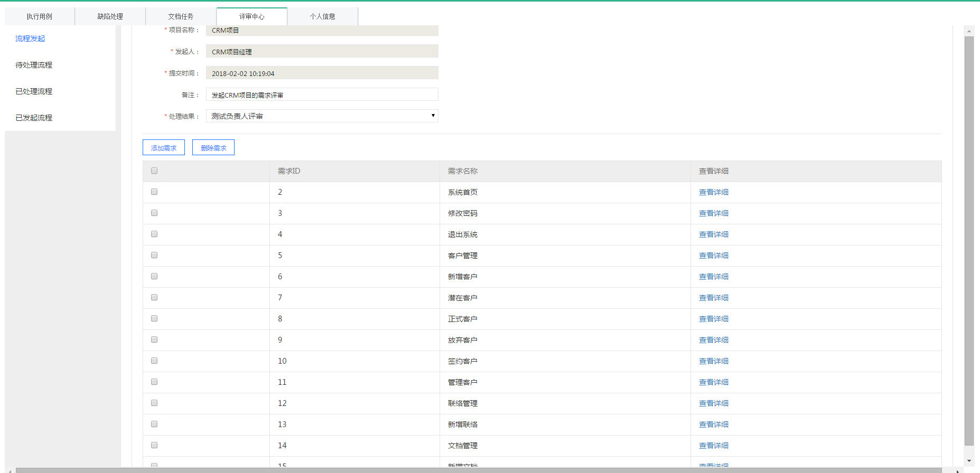Click the 备注 input field
This screenshot has height=473, width=980.
[x=322, y=95]
